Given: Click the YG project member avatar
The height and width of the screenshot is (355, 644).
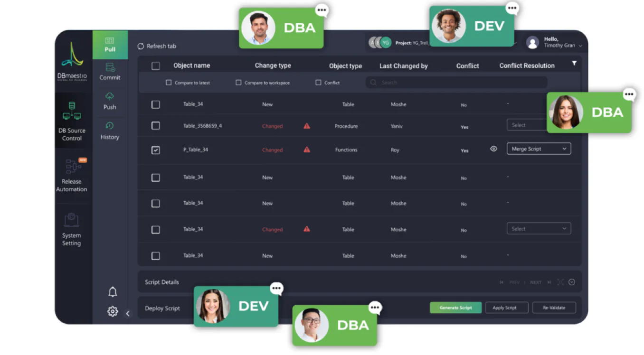Looking at the screenshot, I should click(386, 43).
